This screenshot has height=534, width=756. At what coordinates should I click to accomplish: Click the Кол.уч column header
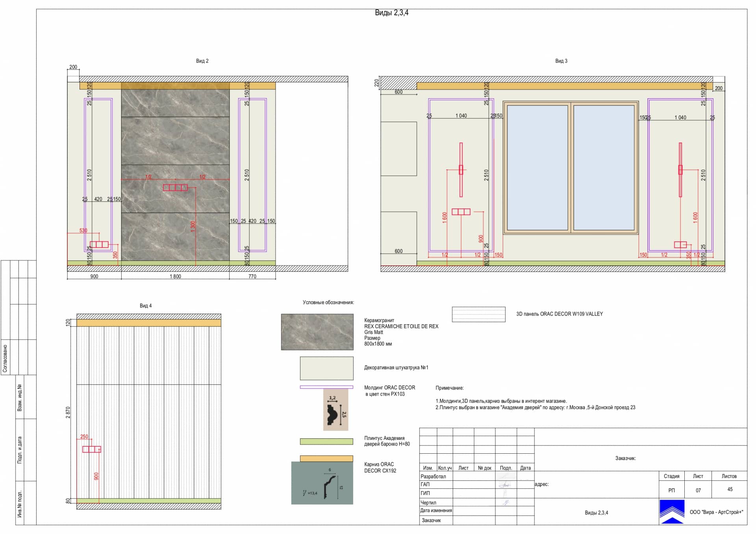tap(445, 468)
